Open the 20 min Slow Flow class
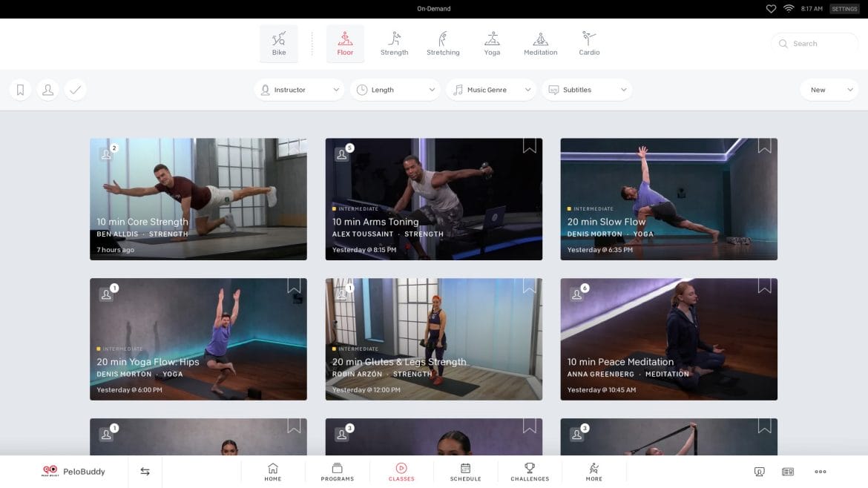The width and height of the screenshot is (868, 488). tap(668, 200)
